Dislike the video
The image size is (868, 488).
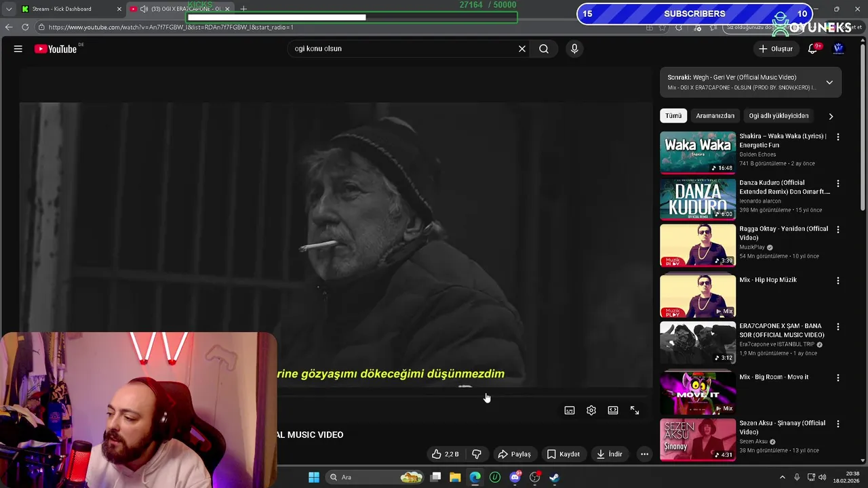pyautogui.click(x=477, y=454)
